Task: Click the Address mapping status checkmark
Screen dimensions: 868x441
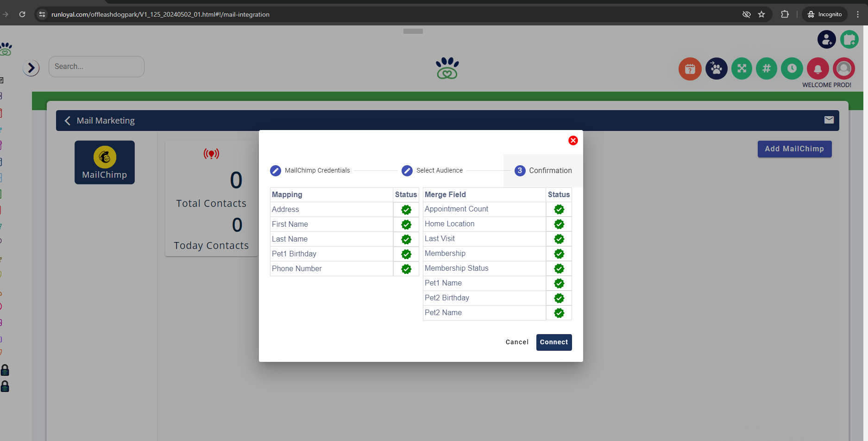Action: coord(406,210)
